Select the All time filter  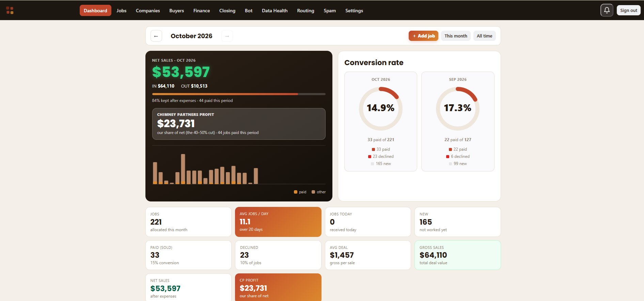pyautogui.click(x=484, y=36)
